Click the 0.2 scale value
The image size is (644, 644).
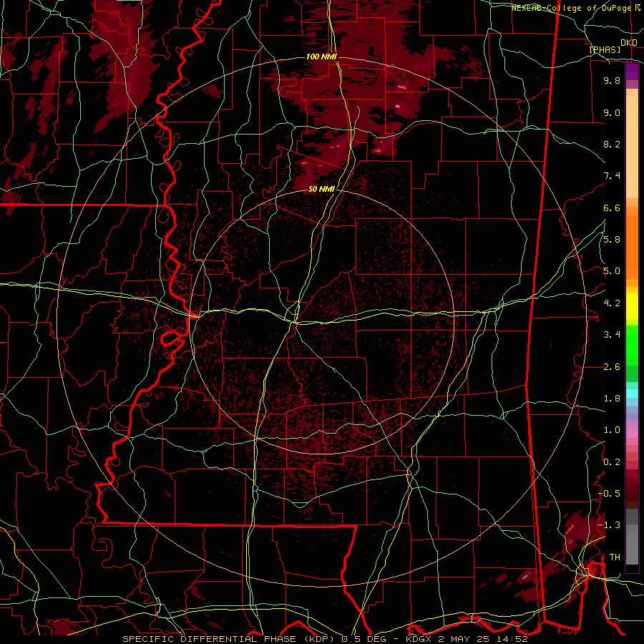pos(612,462)
